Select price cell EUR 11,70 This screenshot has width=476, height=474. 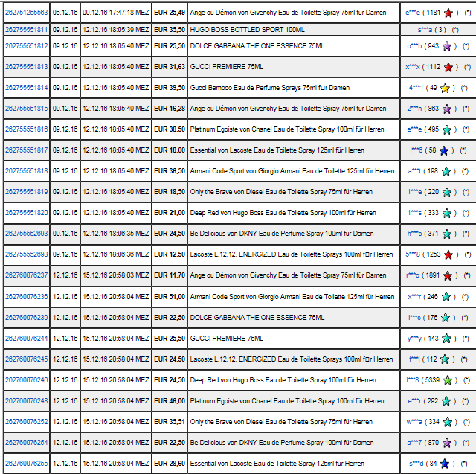[170, 275]
